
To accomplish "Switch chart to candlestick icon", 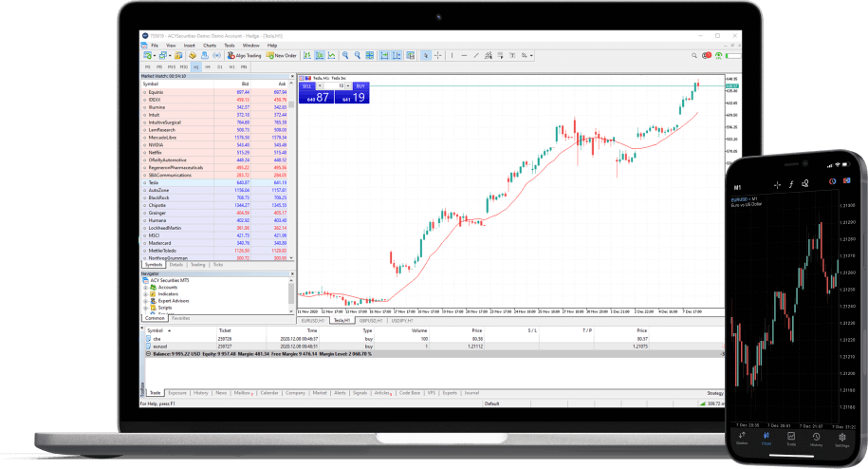I will (x=321, y=55).
